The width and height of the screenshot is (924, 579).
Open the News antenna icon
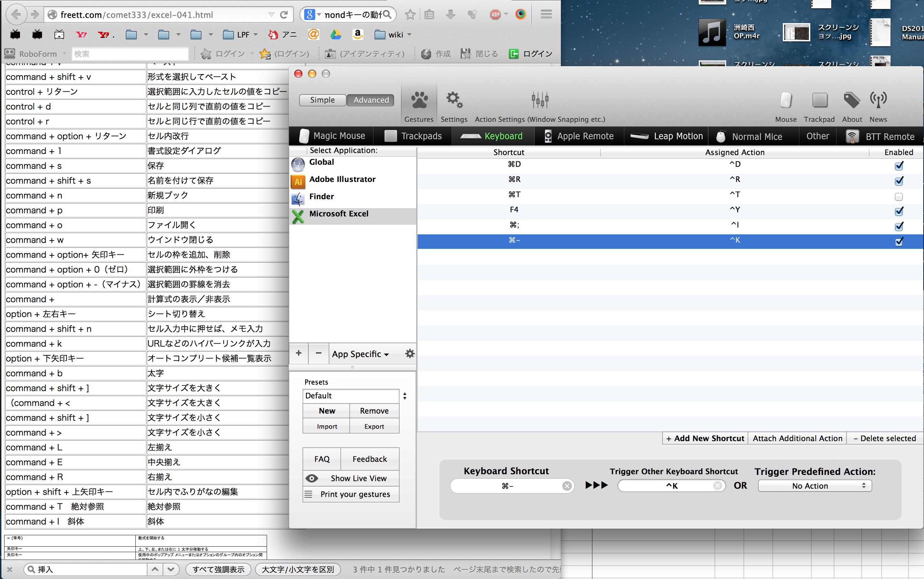pyautogui.click(x=878, y=100)
